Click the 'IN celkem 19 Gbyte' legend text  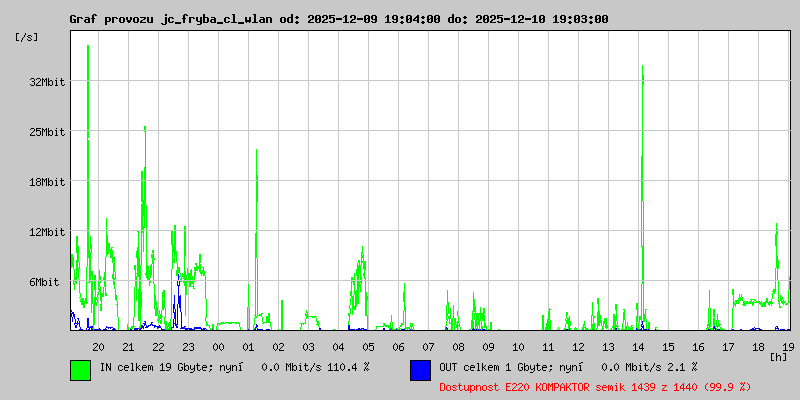point(235,368)
